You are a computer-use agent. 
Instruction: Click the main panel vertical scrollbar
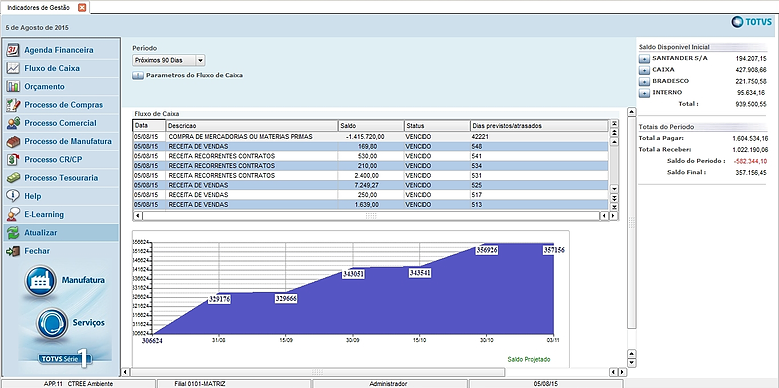pyautogui.click(x=631, y=223)
